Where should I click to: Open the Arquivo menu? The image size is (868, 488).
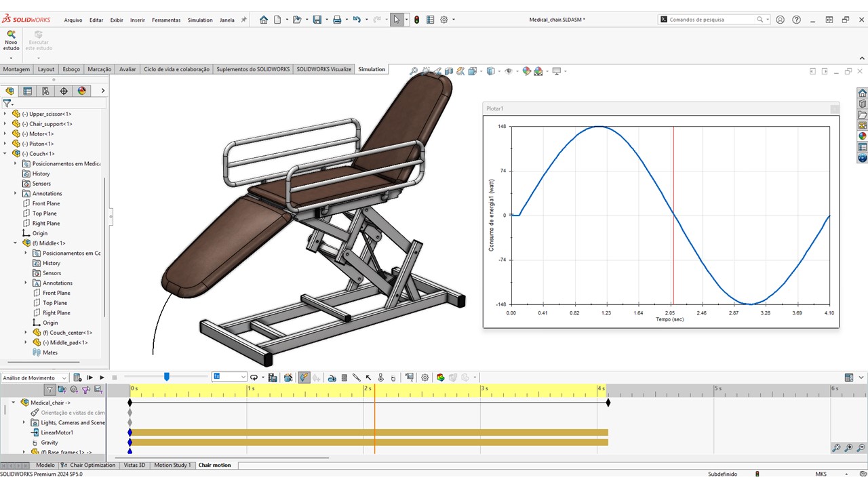point(73,20)
